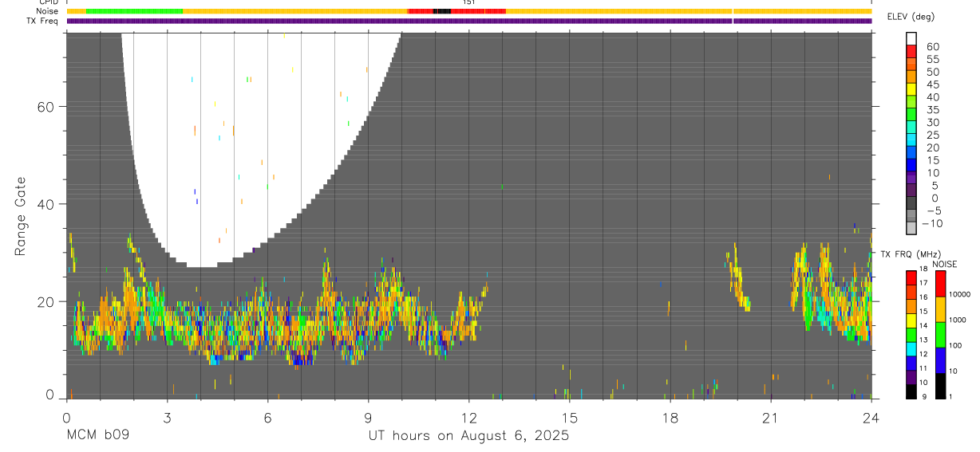Click the white top segment of the ELEV color bar
This screenshot has height=452, width=980.
911,39
